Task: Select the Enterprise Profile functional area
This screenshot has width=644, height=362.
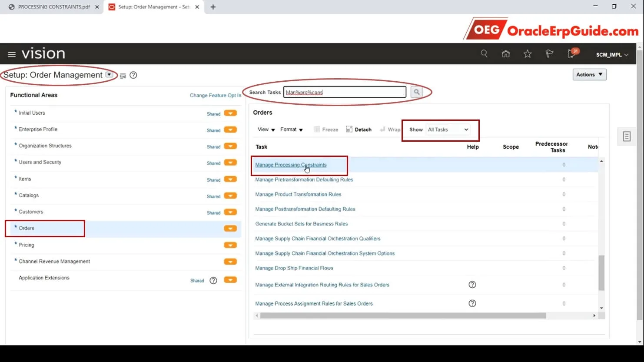Action: coord(38,130)
